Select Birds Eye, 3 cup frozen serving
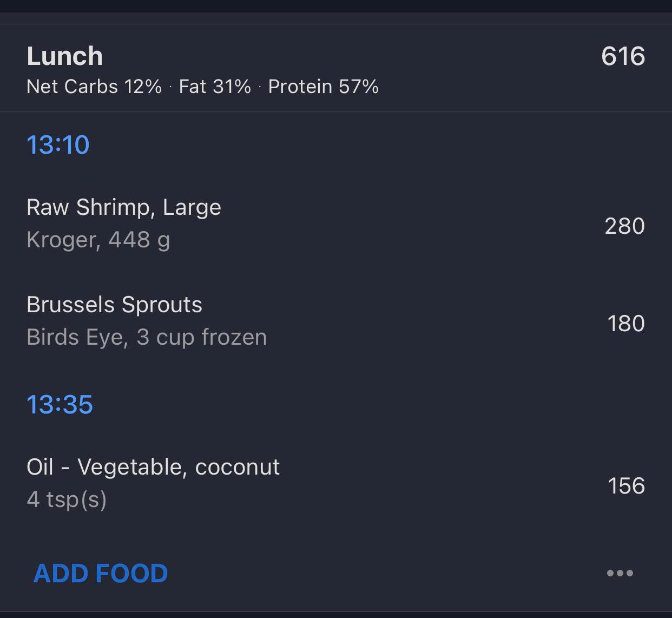 [x=147, y=337]
